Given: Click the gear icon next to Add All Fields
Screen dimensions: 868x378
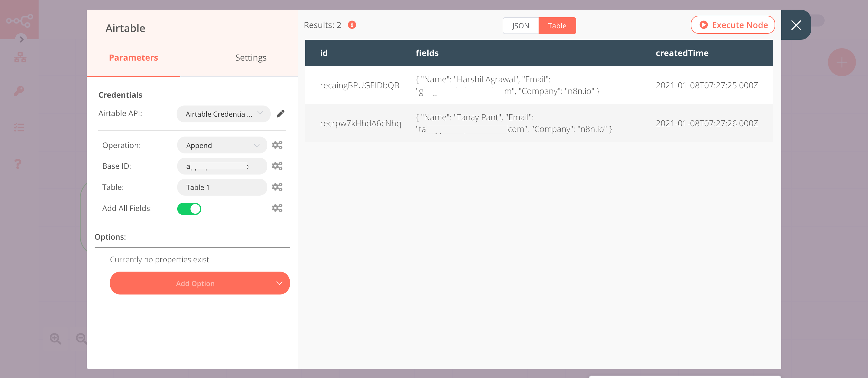Looking at the screenshot, I should click(x=277, y=208).
